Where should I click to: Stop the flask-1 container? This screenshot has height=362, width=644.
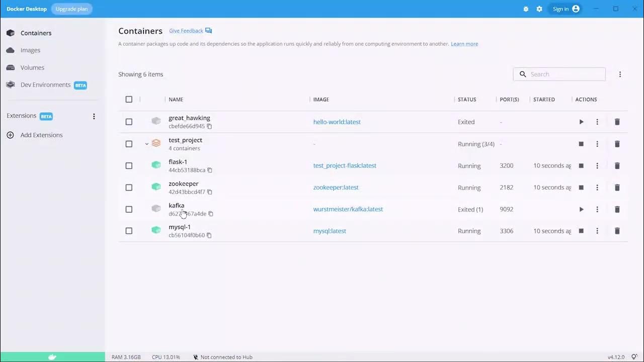(x=581, y=165)
